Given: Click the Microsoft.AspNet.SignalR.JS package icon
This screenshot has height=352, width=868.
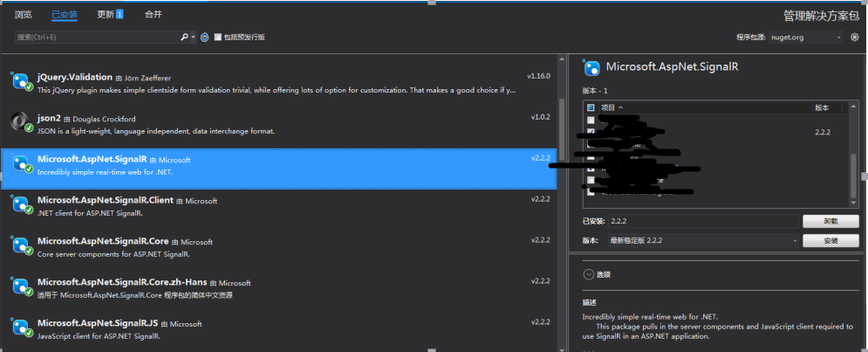Looking at the screenshot, I should click(x=21, y=327).
